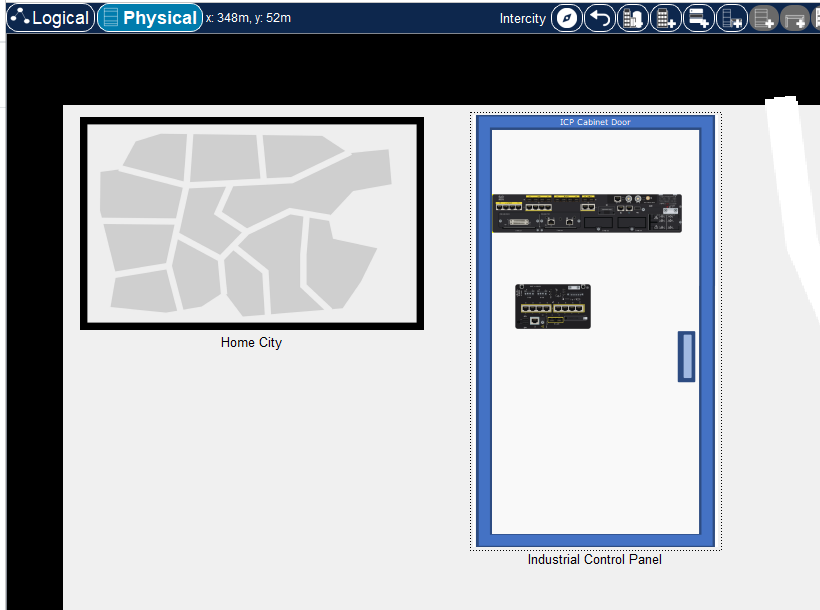Image resolution: width=820 pixels, height=610 pixels.
Task: Click the ICP Cabinet Door title bar
Action: (x=595, y=122)
